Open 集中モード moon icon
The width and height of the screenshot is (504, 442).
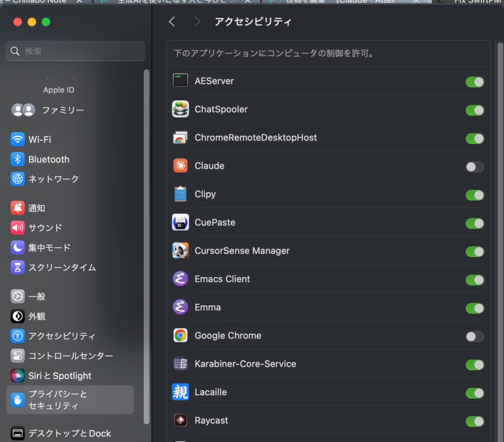click(x=18, y=247)
